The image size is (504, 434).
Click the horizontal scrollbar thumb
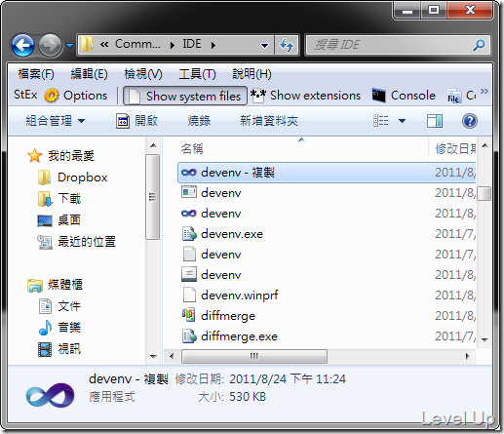tap(254, 356)
